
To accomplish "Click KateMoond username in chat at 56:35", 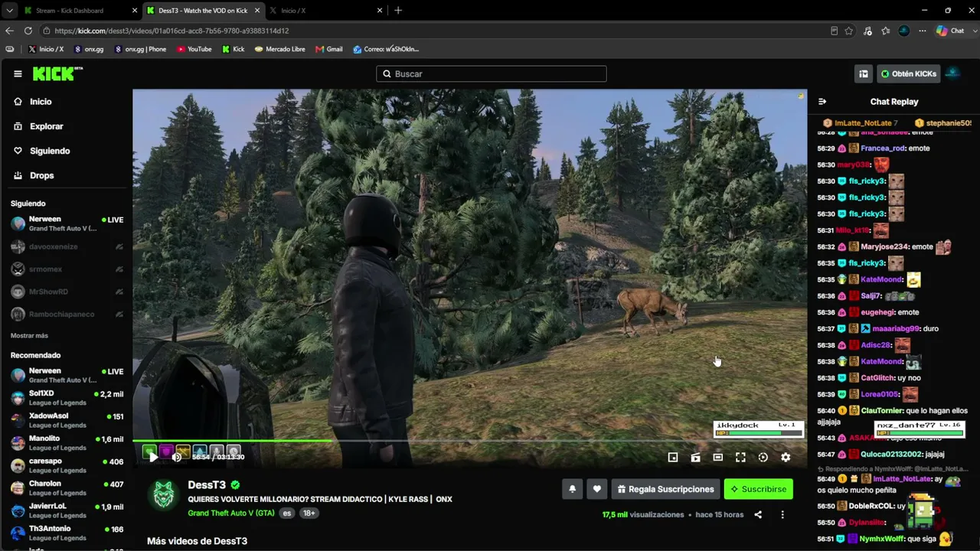I will pos(881,279).
